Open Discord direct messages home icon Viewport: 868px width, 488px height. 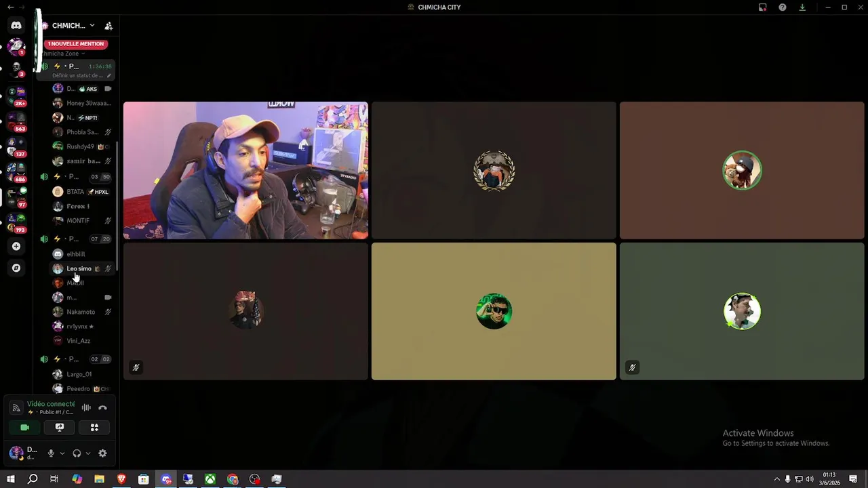pos(16,26)
